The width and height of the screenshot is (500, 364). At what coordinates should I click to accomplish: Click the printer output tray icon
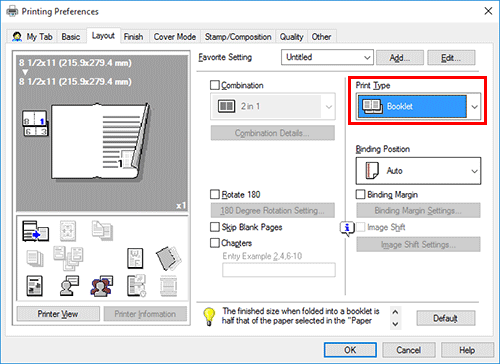point(35,231)
